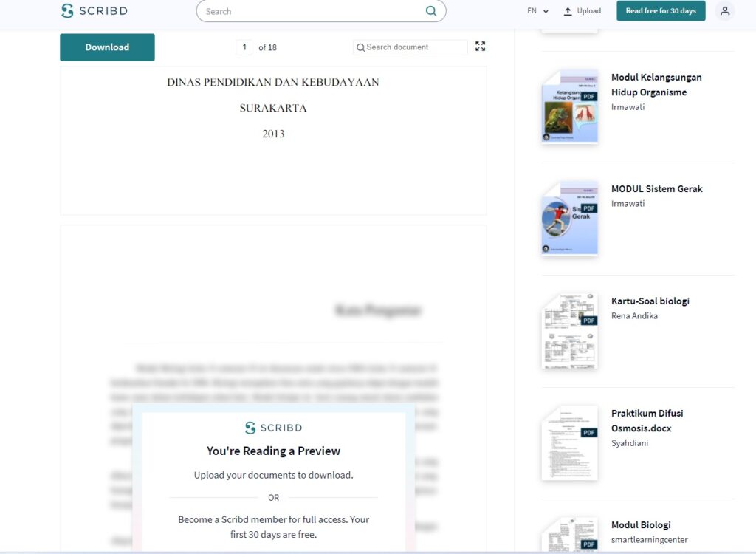
Task: Click the fullscreen expand icon near page toolbar
Action: pos(480,46)
